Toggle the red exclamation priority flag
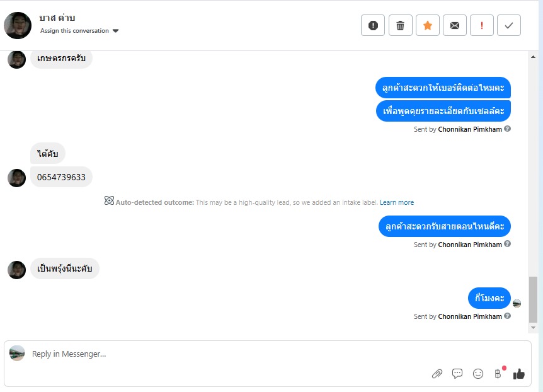Viewport: 543px width, 392px height. 482,26
